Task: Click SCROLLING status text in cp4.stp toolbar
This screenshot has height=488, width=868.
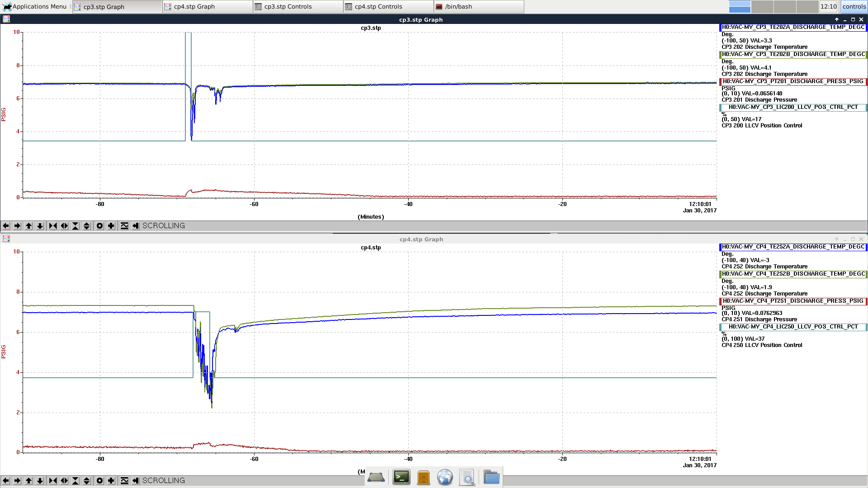Action: pos(164,481)
